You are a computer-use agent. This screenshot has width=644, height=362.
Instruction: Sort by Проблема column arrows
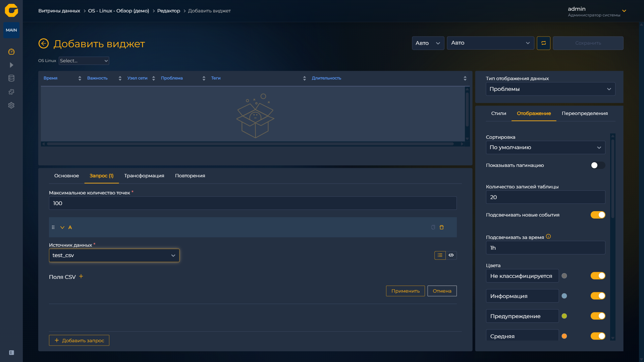click(204, 78)
